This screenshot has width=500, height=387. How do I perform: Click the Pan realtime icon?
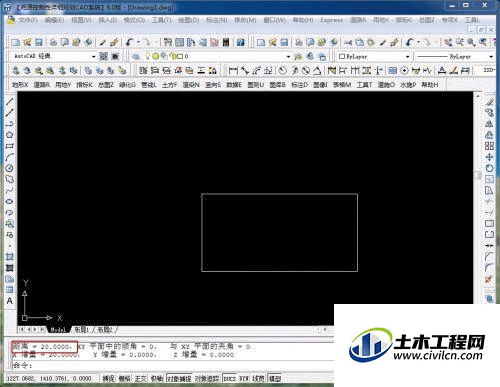click(x=448, y=42)
